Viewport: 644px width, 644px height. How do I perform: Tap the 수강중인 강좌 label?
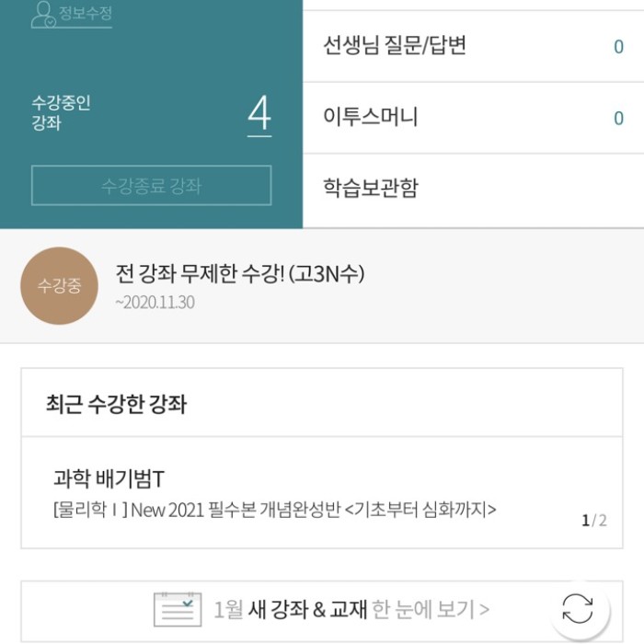61,113
